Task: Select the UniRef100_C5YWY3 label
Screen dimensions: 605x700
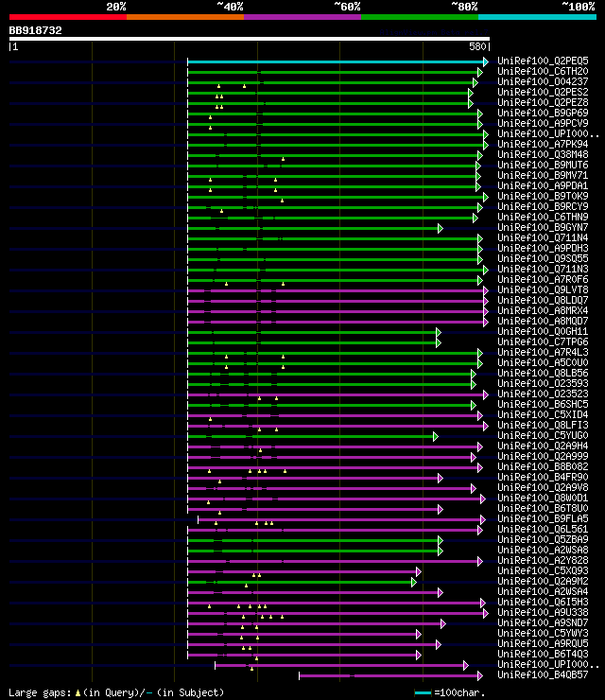Action: pyautogui.click(x=543, y=634)
